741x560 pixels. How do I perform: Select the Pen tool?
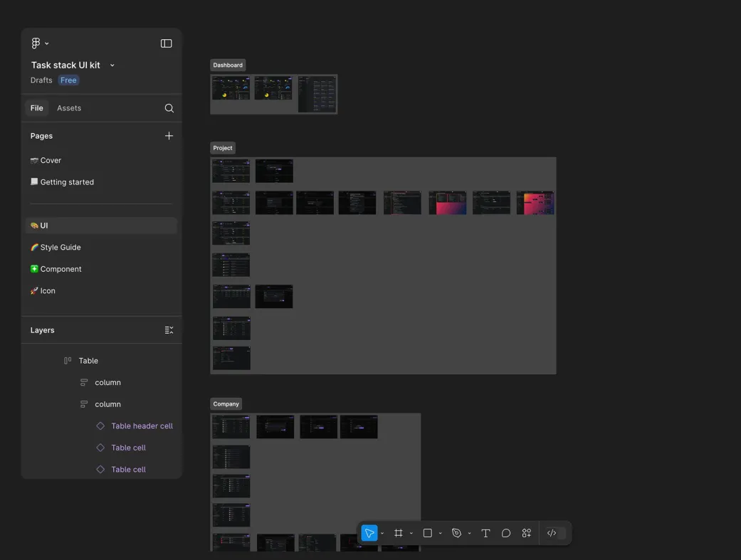click(457, 533)
